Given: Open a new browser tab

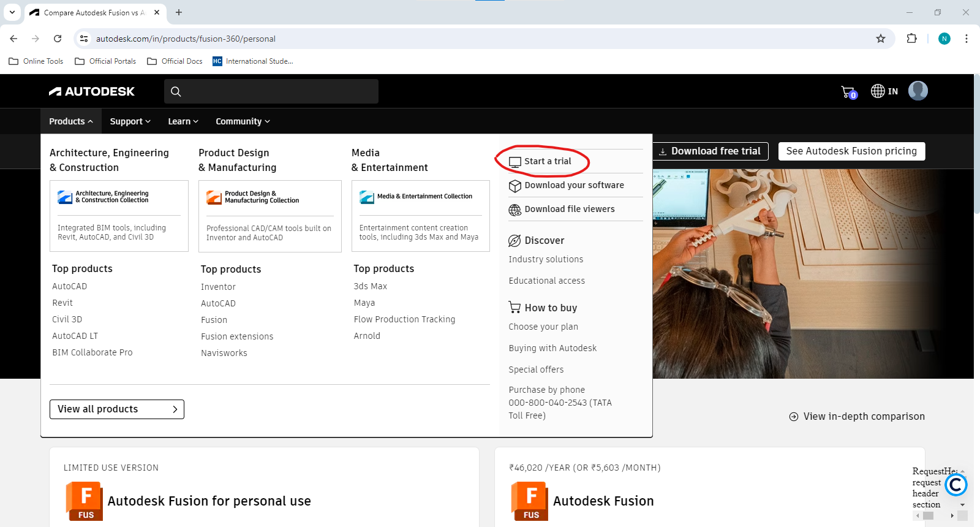Looking at the screenshot, I should [x=179, y=12].
